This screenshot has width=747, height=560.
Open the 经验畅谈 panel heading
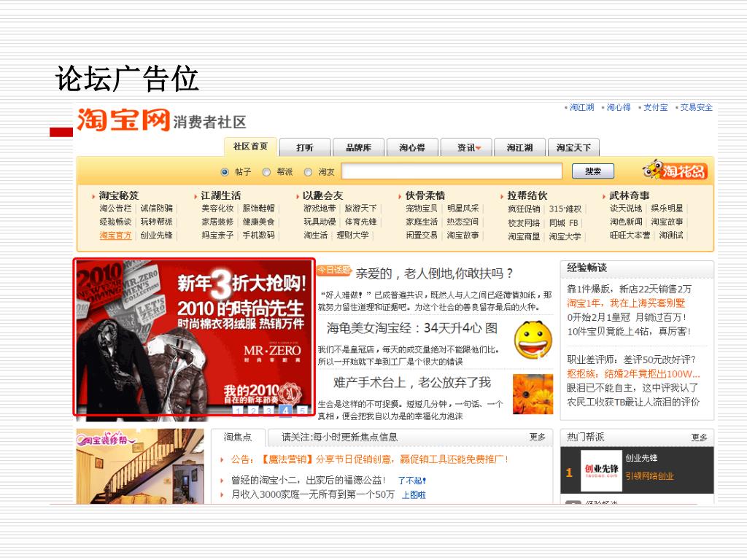pyautogui.click(x=587, y=268)
